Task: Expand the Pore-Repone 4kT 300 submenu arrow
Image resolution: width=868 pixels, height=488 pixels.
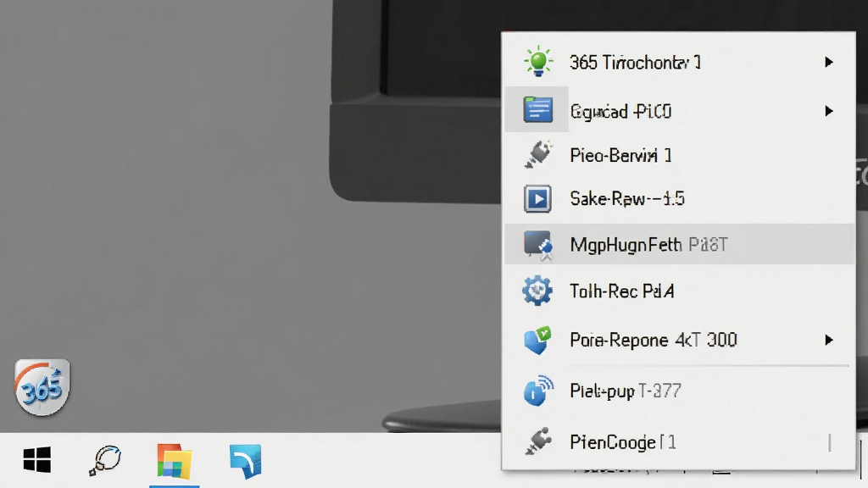Action: coord(829,340)
